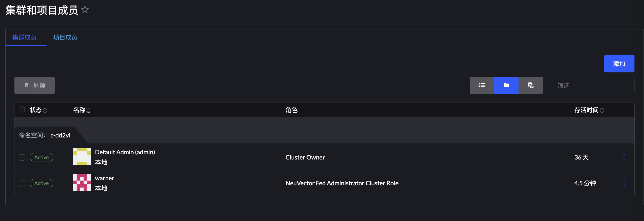The image size is (644, 221).
Task: Select the grouped folder view icon
Action: click(506, 85)
